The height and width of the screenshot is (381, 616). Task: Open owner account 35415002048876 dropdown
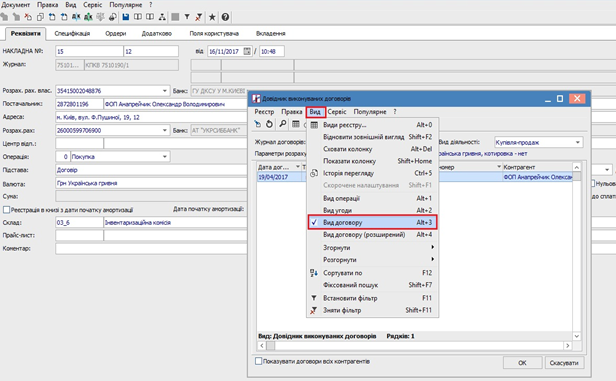[165, 91]
